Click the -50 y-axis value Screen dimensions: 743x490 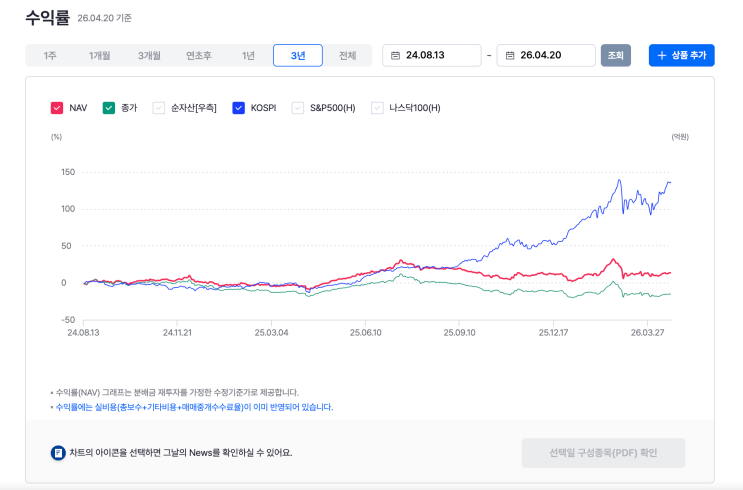click(68, 320)
